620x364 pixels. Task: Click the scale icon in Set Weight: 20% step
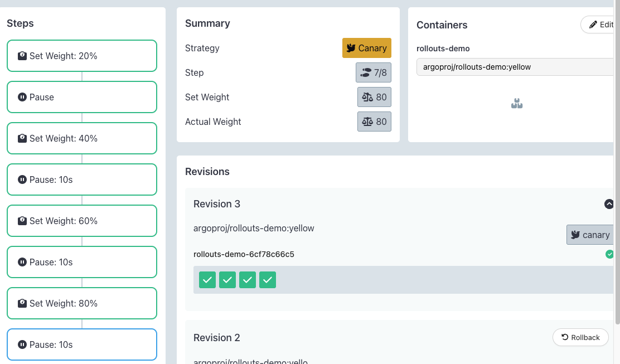[22, 56]
